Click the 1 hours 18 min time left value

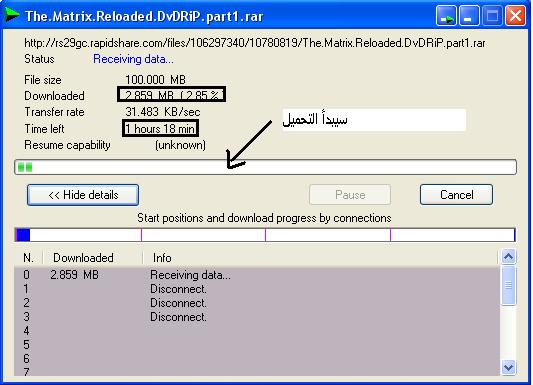[x=160, y=129]
